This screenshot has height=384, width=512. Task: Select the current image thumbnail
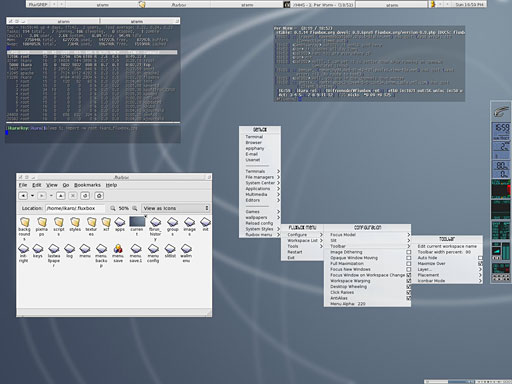(137, 221)
